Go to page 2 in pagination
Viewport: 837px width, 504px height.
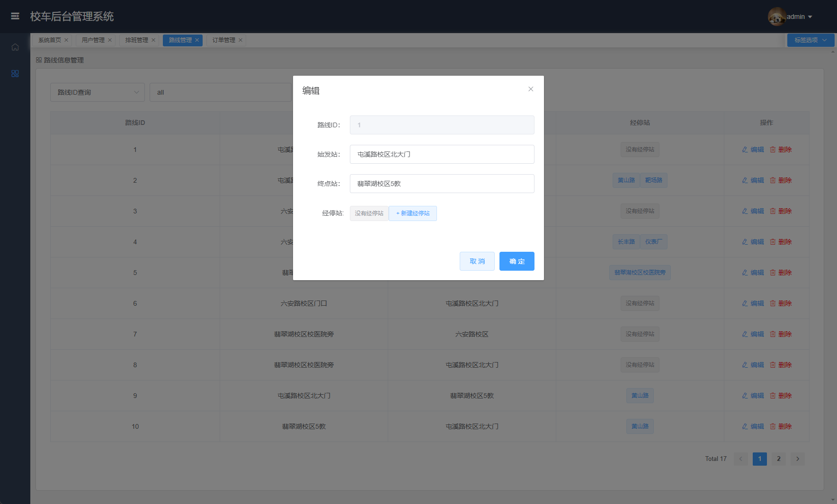click(x=779, y=459)
